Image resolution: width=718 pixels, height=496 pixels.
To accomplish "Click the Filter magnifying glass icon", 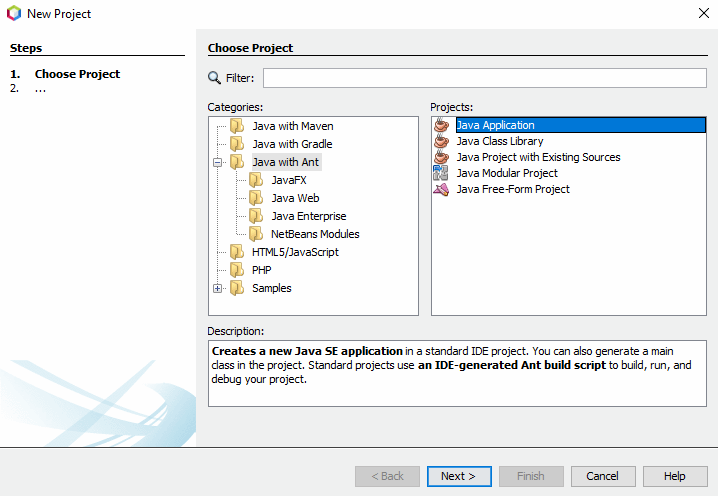I will 214,77.
